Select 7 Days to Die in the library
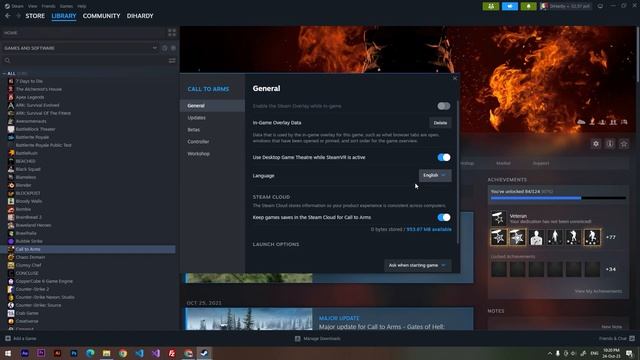 click(29, 81)
